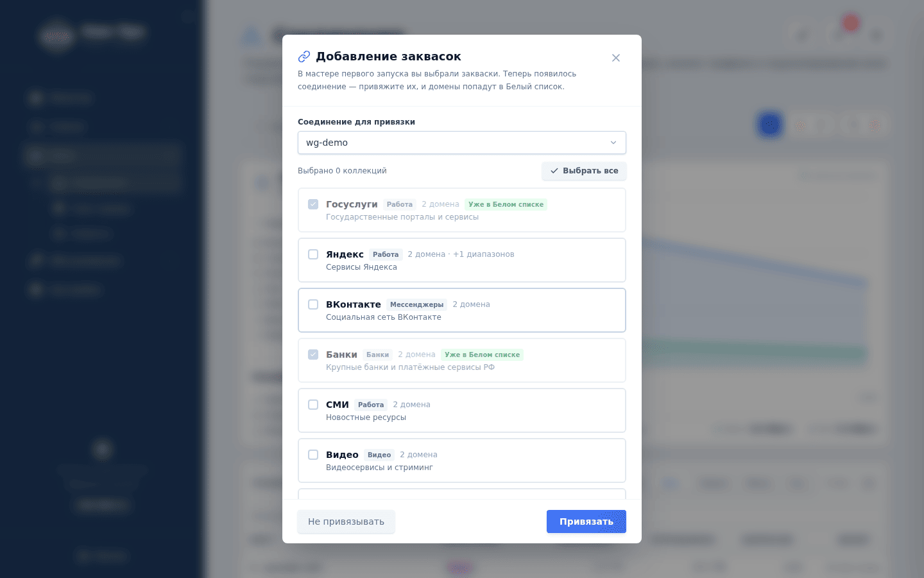
Task: Select the ВКонтакте collection card
Action: [x=462, y=310]
